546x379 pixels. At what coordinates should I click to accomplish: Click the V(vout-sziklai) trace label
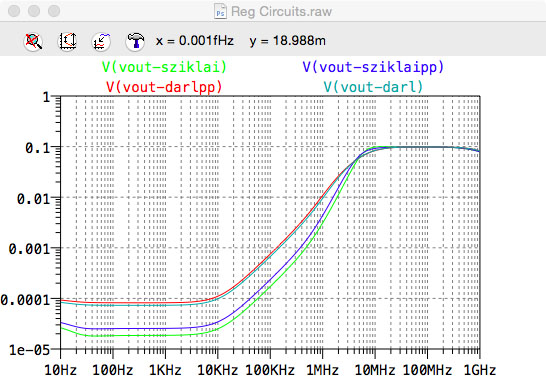[x=164, y=67]
